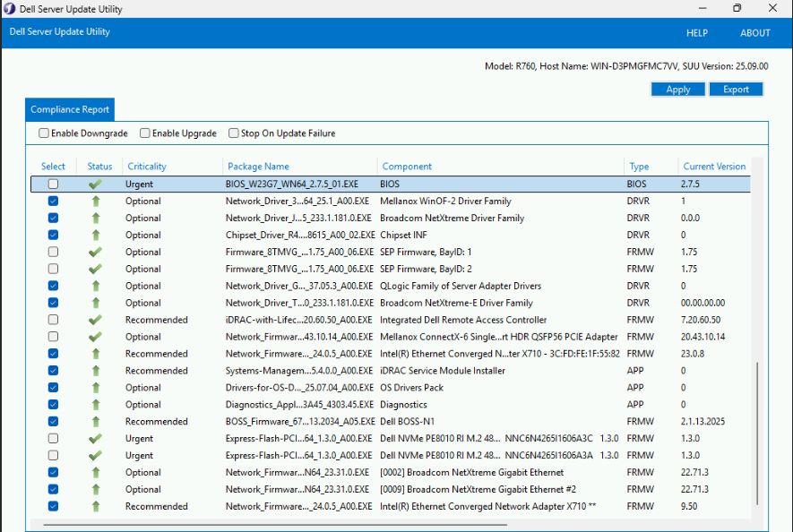Click the upgrade arrow icon for Chipset INF

tap(96, 236)
